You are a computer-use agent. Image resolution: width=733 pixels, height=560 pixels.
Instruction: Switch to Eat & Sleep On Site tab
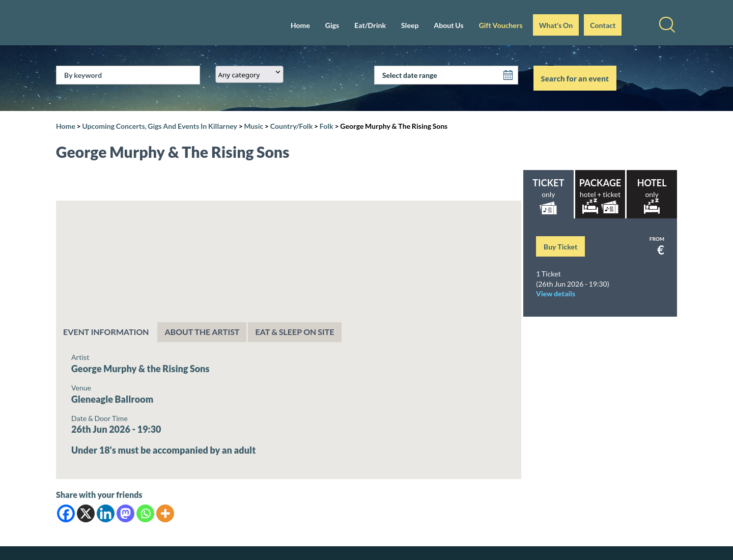pos(295,332)
